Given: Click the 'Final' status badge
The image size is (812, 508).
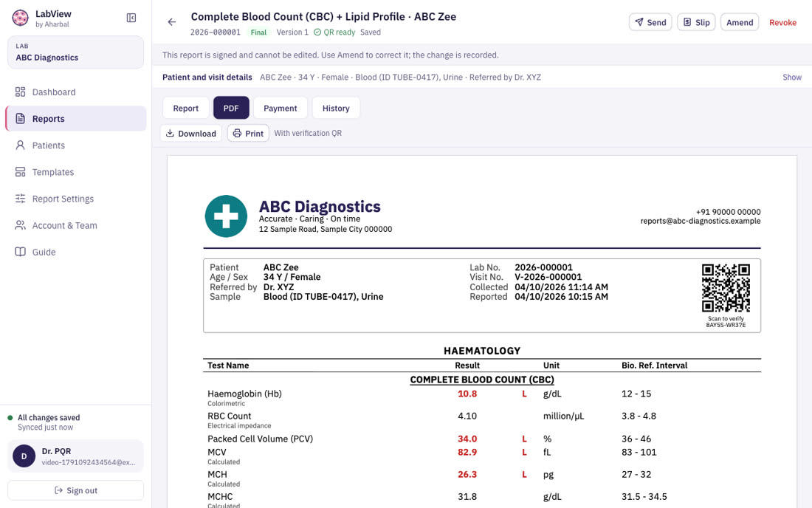Looking at the screenshot, I should click(x=258, y=32).
